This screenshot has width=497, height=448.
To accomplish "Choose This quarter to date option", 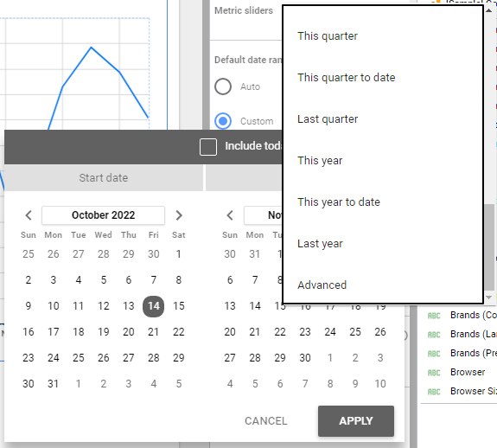I will pos(346,77).
